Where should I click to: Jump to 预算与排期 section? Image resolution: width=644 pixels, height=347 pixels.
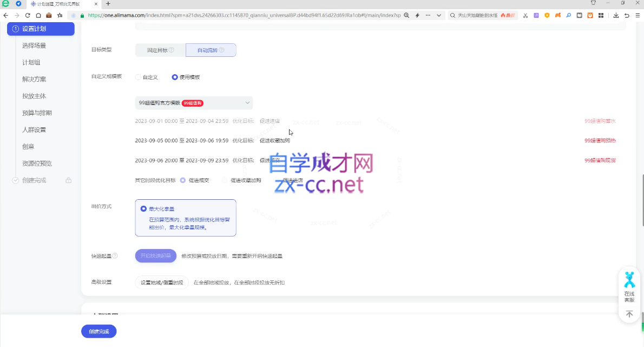(x=37, y=113)
